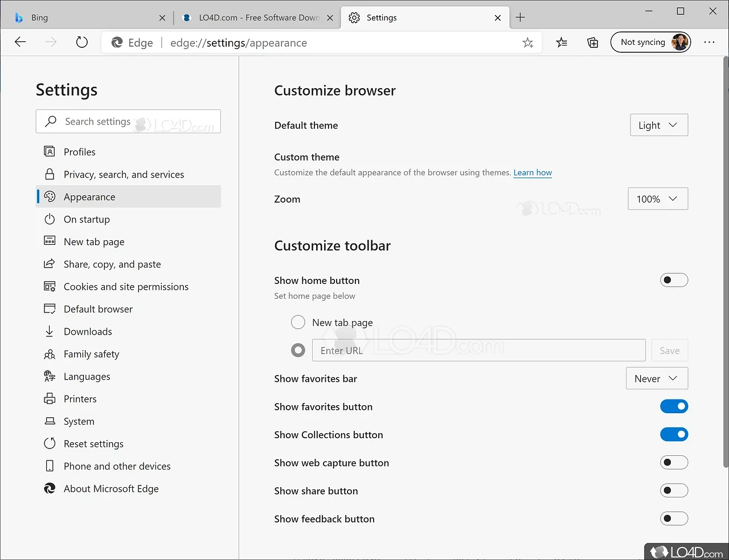Click the Learn how link
The width and height of the screenshot is (729, 560).
tap(533, 172)
